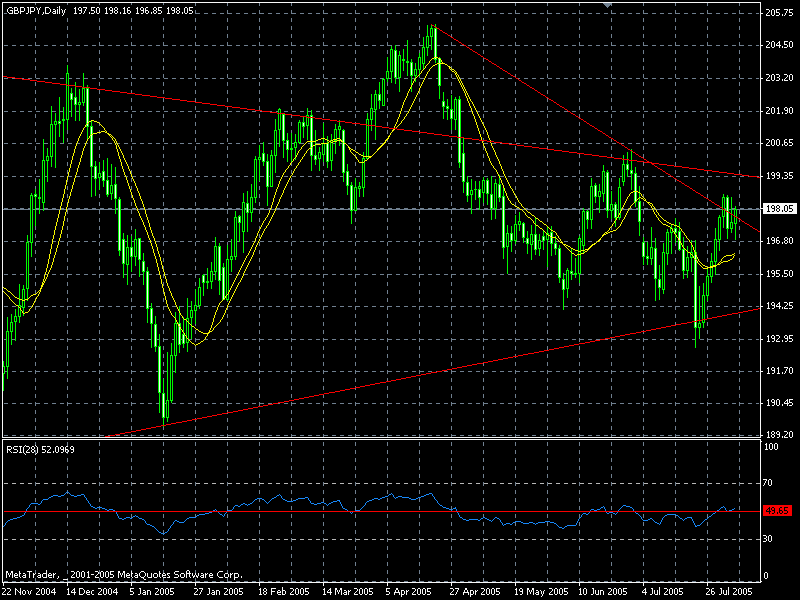
Task: Click the 4 Jul 2005 date label
Action: [663, 592]
